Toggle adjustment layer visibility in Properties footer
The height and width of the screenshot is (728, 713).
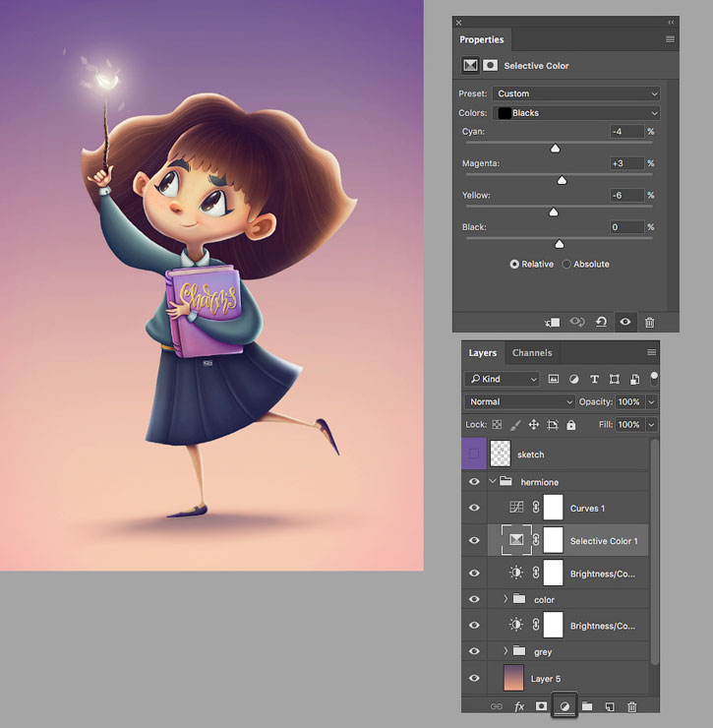point(625,322)
